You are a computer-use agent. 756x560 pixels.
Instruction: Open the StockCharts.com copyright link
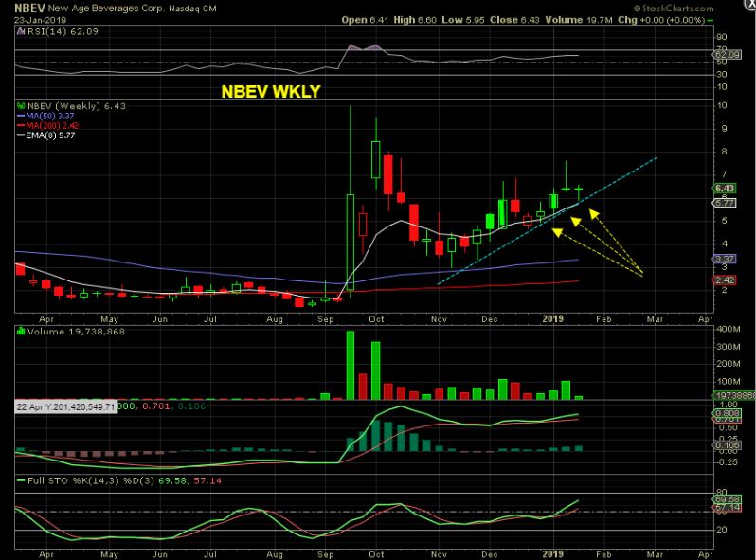[674, 9]
